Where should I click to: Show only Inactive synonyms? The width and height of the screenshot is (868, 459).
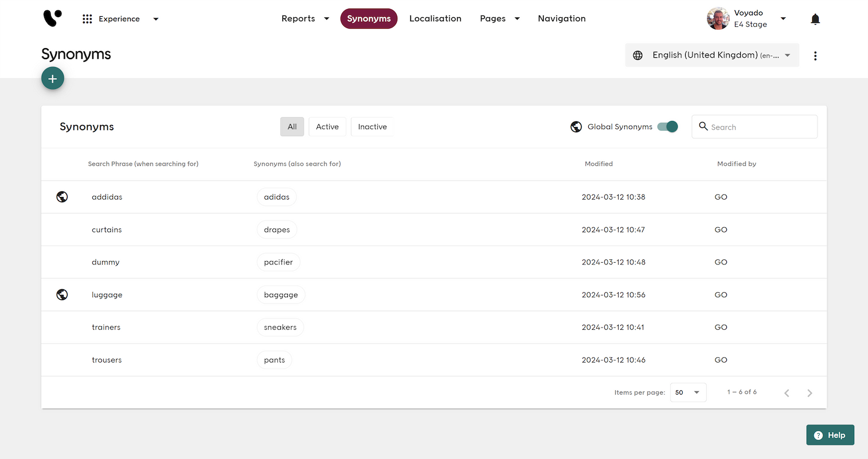[372, 127]
